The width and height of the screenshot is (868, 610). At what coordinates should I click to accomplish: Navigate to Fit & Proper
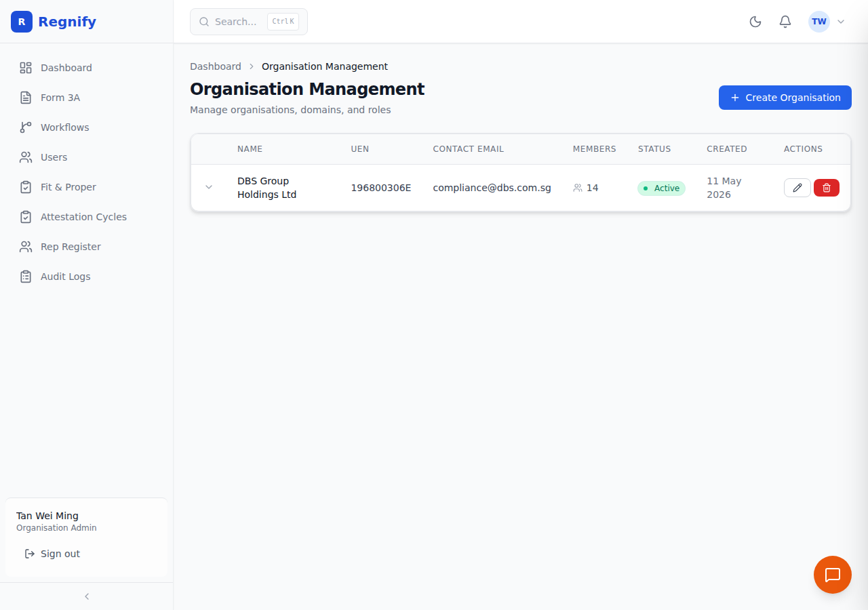(87, 187)
